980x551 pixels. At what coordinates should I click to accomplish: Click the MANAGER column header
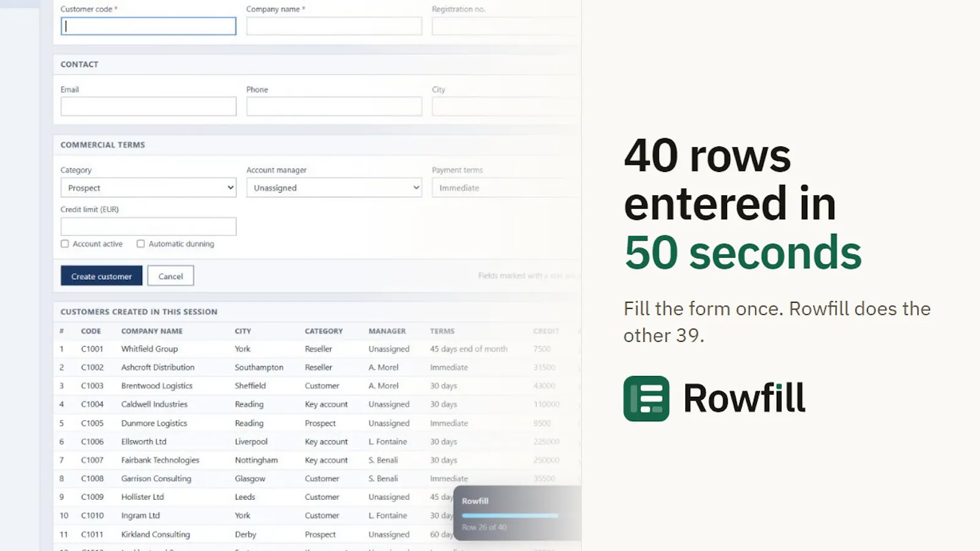tap(387, 331)
